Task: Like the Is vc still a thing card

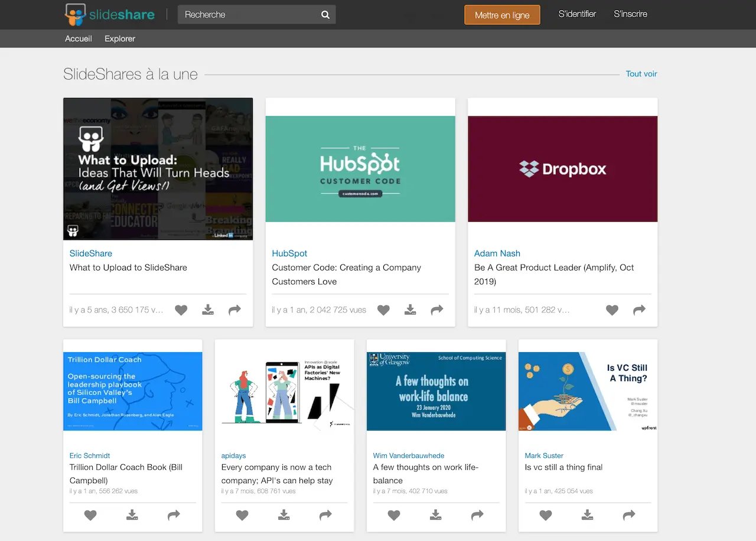Action: click(x=546, y=516)
